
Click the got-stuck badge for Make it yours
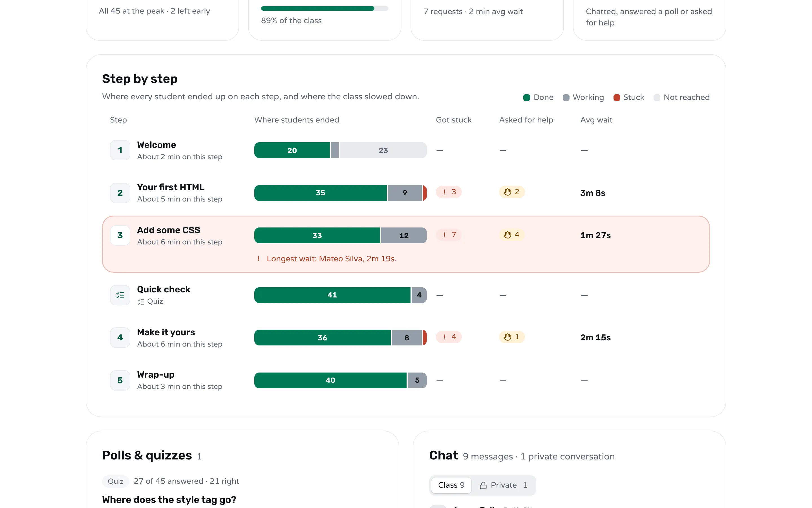pos(449,337)
